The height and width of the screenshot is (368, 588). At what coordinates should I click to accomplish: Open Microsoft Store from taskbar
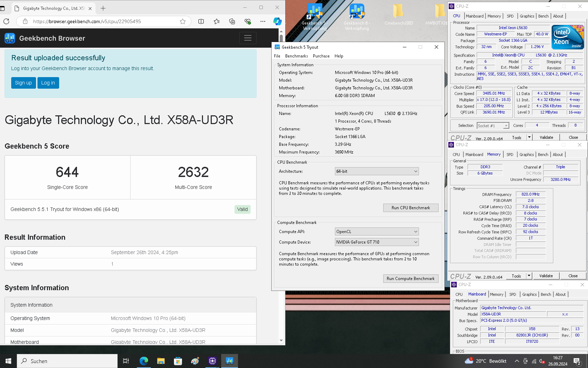tap(178, 361)
